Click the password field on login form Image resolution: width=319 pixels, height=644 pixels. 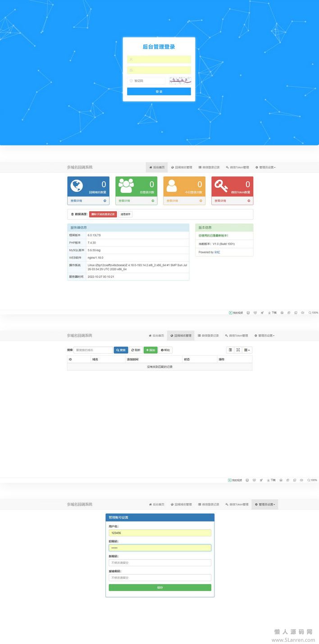pos(159,70)
